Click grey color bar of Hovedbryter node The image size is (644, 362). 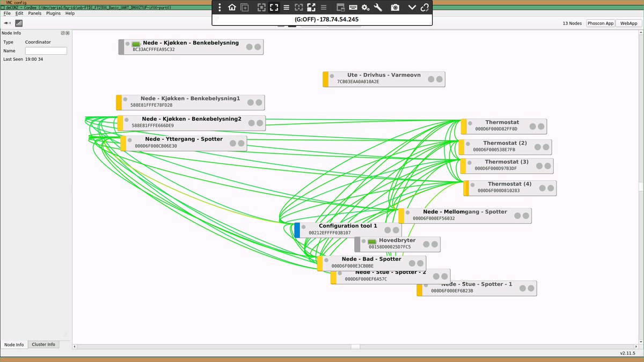357,245
